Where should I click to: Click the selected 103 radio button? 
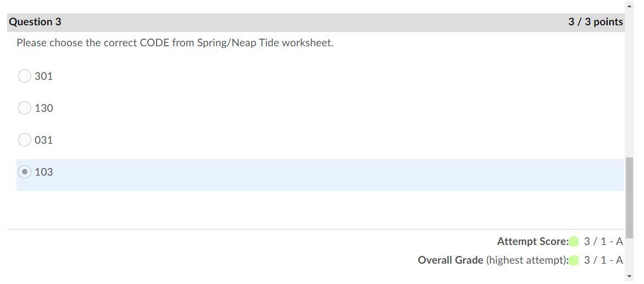pos(25,172)
